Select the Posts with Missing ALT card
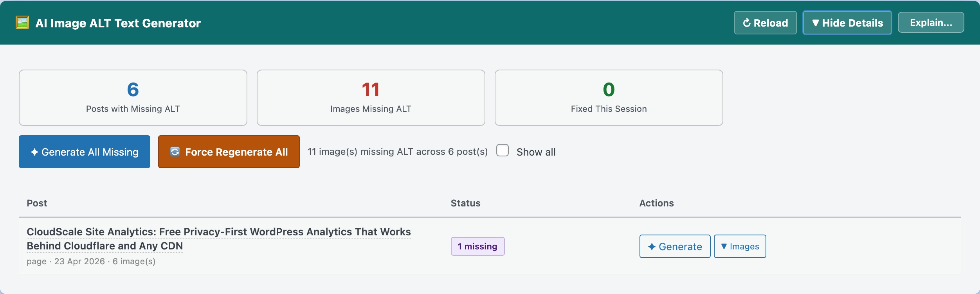 pyautogui.click(x=133, y=98)
